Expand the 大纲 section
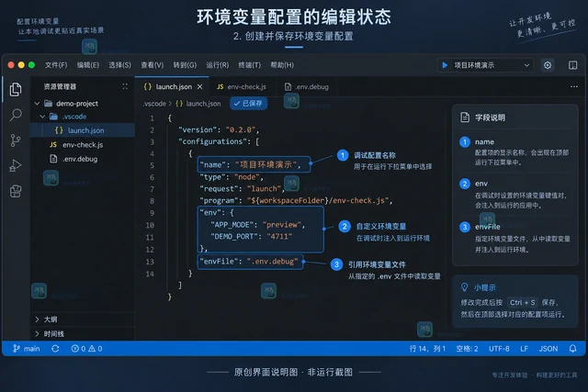Viewport: 588px width, 392px height. (x=83, y=319)
